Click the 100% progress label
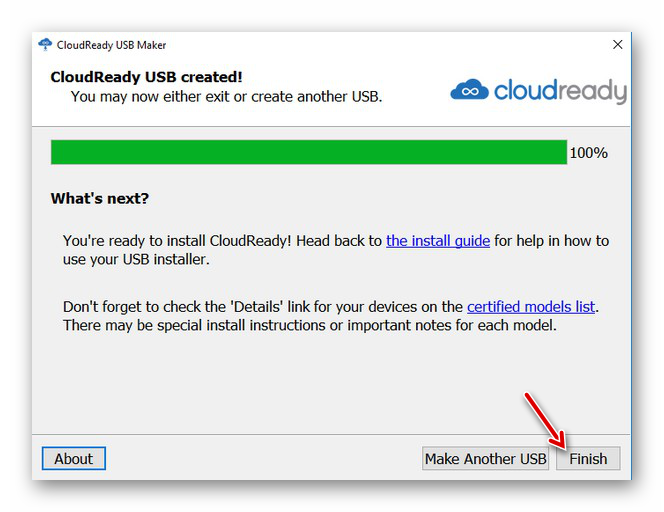 [x=588, y=153]
